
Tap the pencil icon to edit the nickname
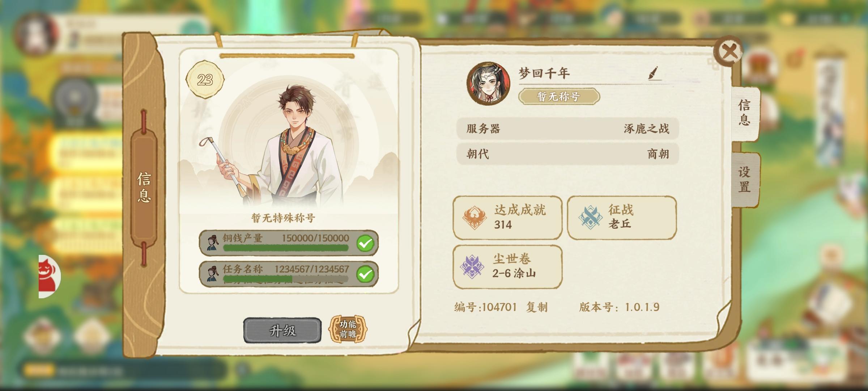(654, 73)
